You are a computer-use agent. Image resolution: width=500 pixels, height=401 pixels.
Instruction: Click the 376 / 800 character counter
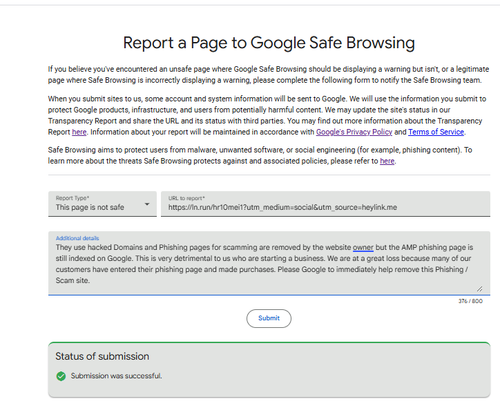click(470, 301)
